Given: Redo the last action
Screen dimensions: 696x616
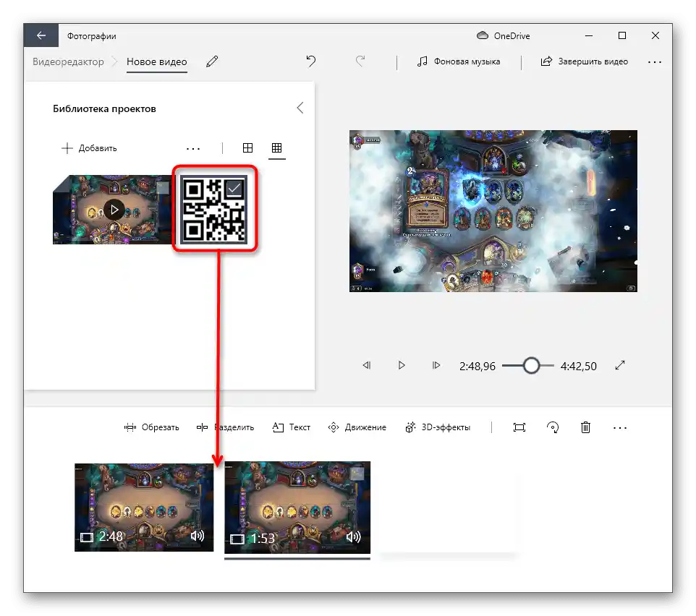Looking at the screenshot, I should (360, 61).
